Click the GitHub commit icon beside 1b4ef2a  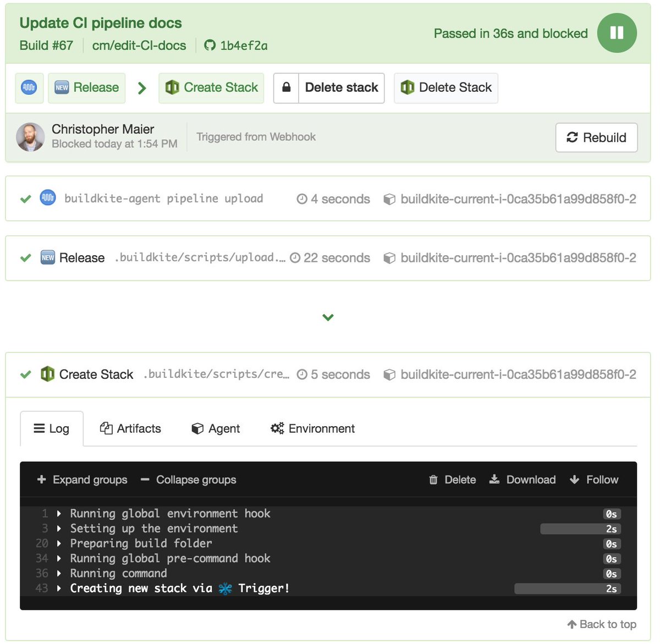210,45
